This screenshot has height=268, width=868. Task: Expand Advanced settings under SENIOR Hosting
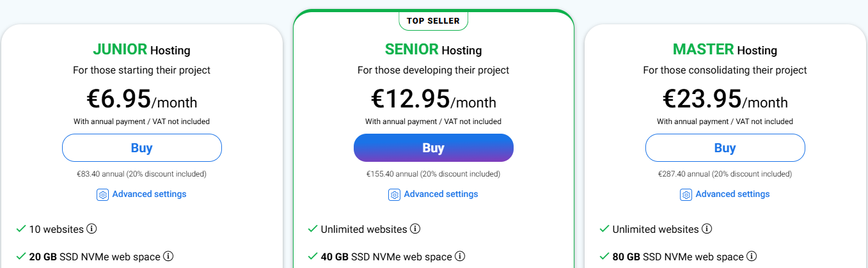441,194
